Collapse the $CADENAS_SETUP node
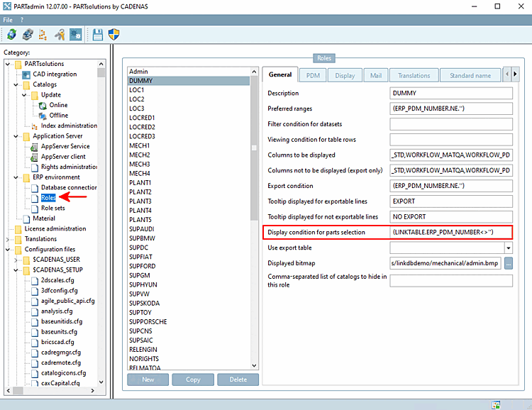Screen dimensions: 532x410 pos(16,270)
